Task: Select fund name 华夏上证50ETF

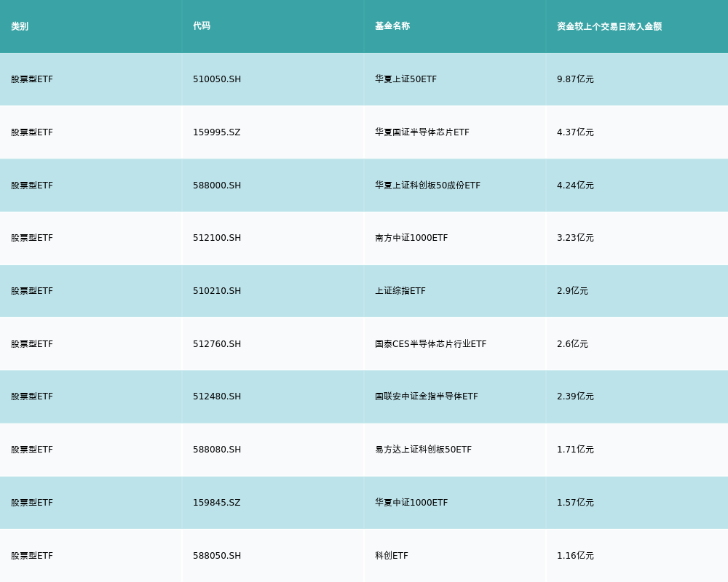Action: (x=405, y=79)
